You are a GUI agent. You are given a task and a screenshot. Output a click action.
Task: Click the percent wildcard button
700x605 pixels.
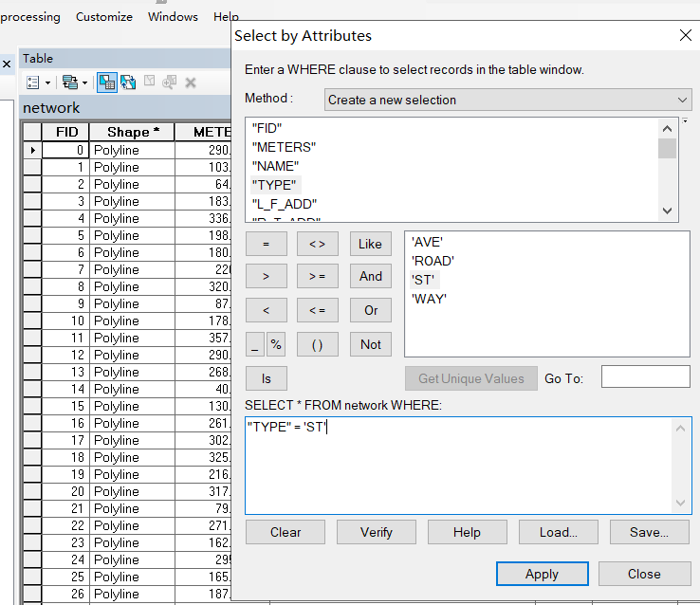coord(276,344)
